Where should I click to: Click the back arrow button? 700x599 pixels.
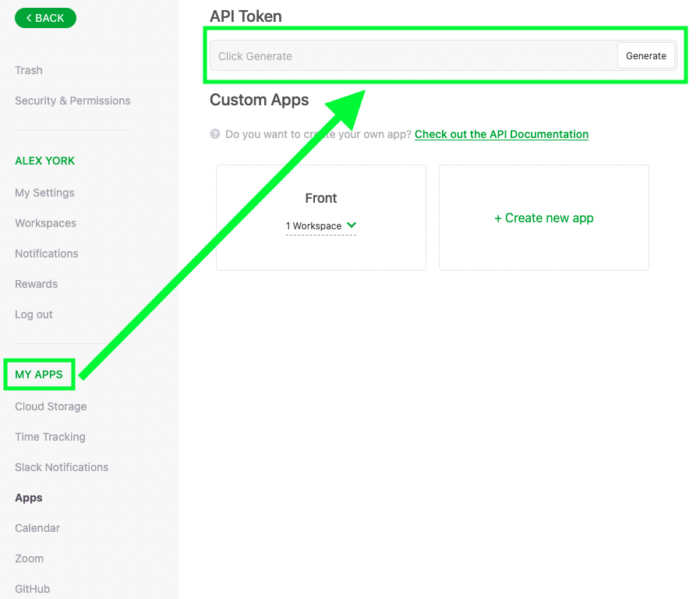pyautogui.click(x=45, y=17)
